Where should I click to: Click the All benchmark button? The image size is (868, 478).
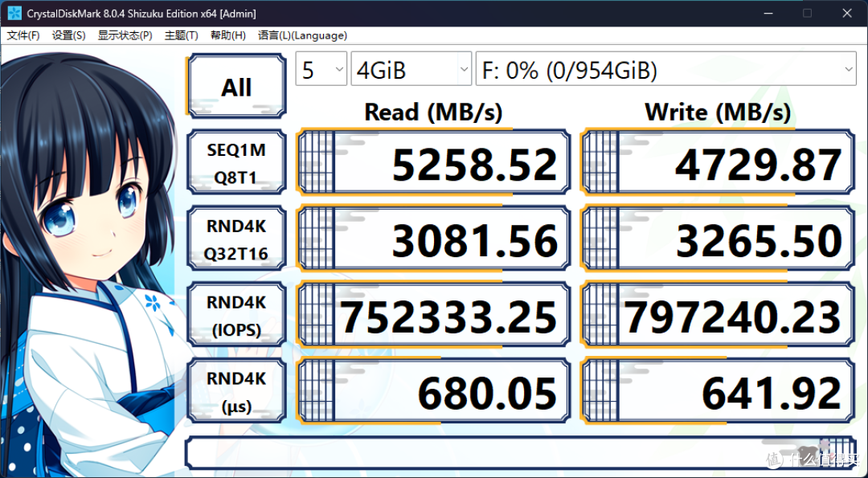[237, 86]
